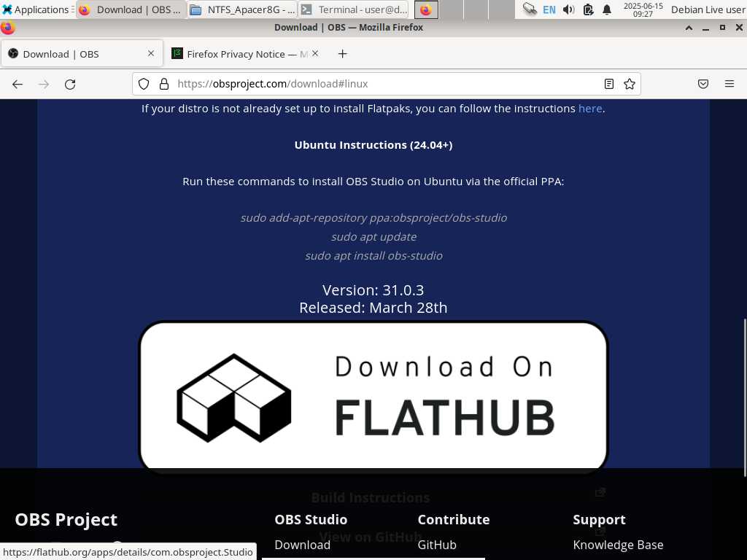747x560 pixels.
Task: Click the 'sudo add-apt-repository ppa:obsproject/obs-studio' command text
Action: click(373, 217)
